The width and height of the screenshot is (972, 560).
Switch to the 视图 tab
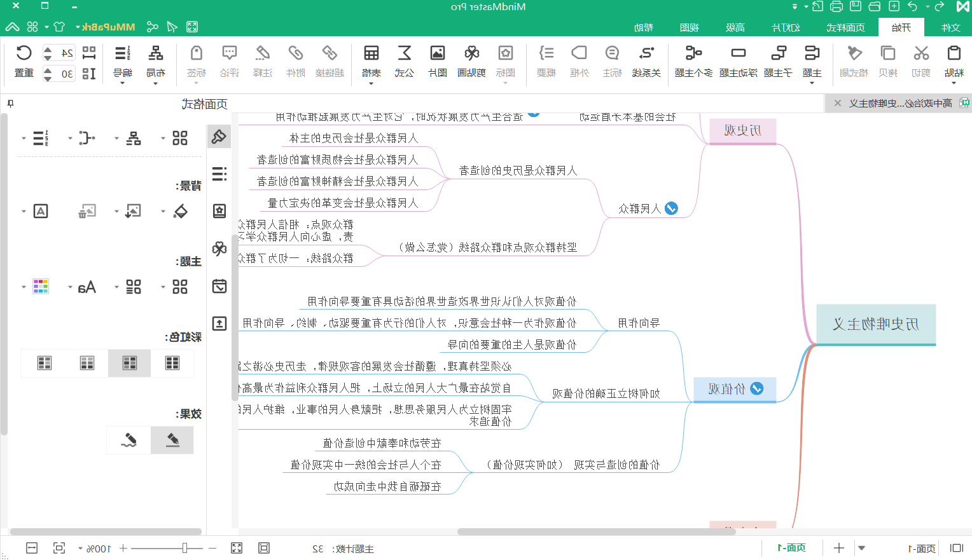click(x=689, y=27)
